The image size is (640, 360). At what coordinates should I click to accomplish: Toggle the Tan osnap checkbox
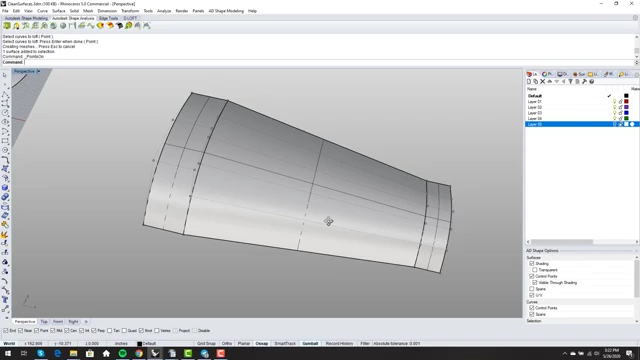109,331
